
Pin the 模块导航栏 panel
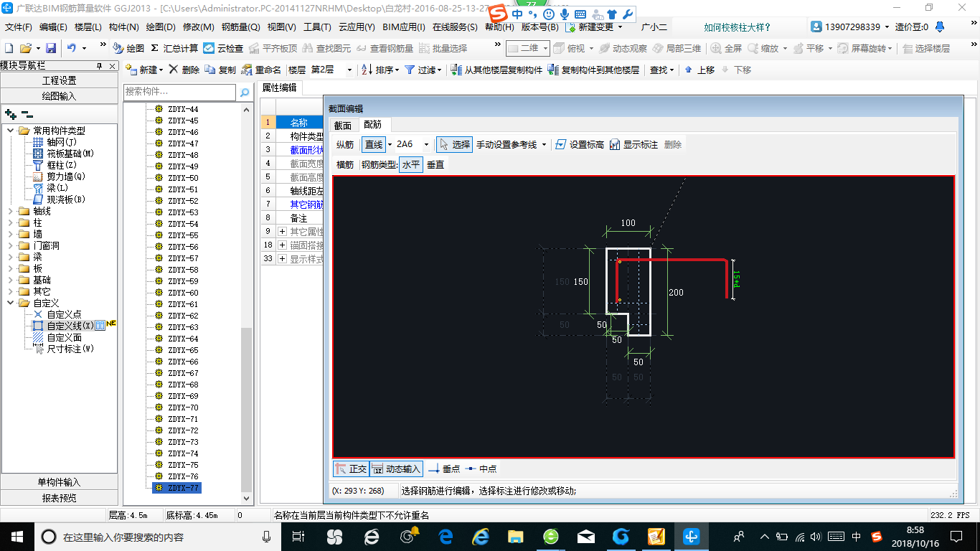tap(99, 65)
